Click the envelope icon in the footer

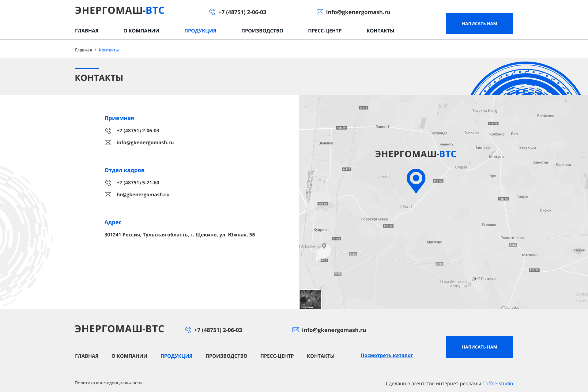pos(296,330)
